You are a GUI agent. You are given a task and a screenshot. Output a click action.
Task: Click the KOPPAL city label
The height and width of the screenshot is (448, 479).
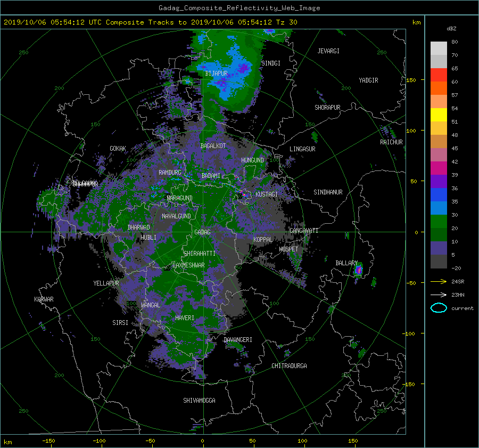pos(263,240)
